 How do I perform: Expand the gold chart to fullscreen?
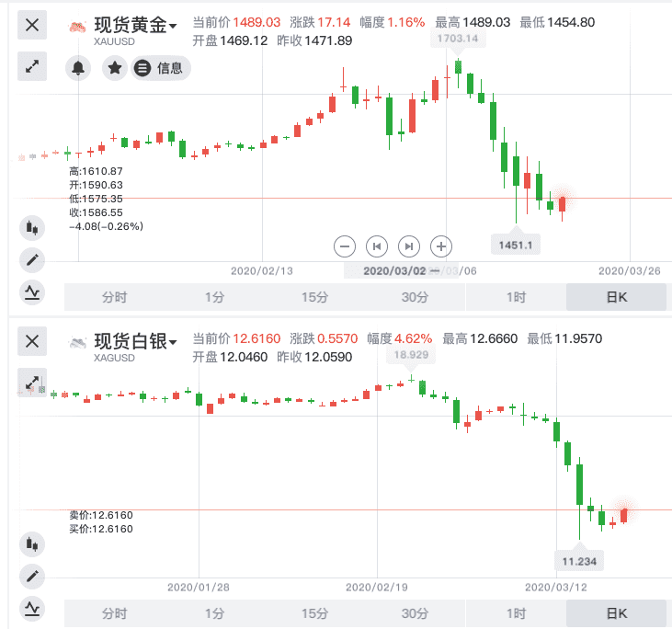[x=32, y=66]
